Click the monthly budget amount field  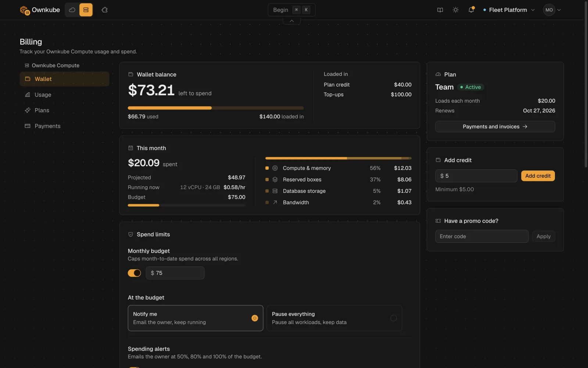[175, 273]
